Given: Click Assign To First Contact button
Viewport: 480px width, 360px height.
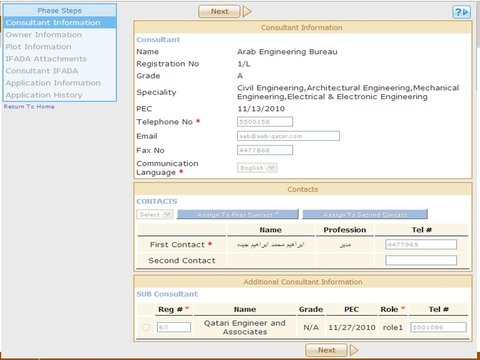Looking at the screenshot, I should point(238,214).
